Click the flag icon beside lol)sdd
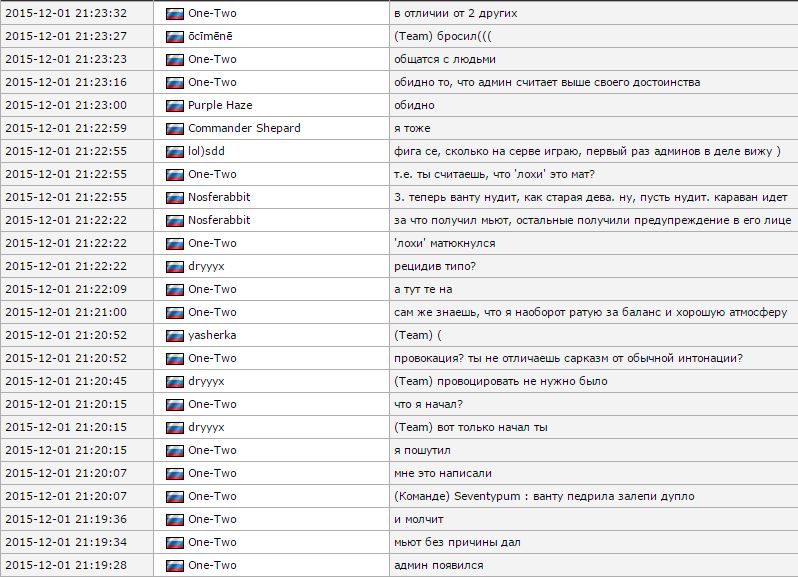This screenshot has width=798, height=577. (x=175, y=151)
